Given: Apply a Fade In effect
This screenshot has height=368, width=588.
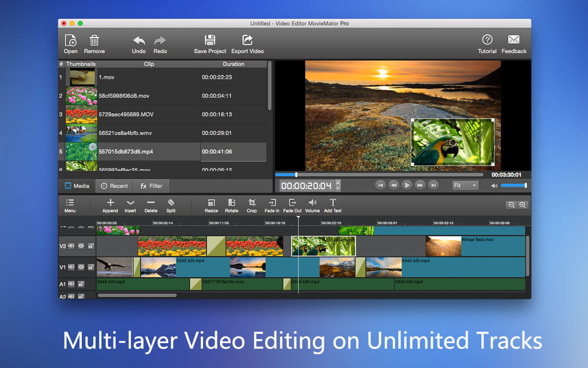Looking at the screenshot, I should [x=271, y=206].
